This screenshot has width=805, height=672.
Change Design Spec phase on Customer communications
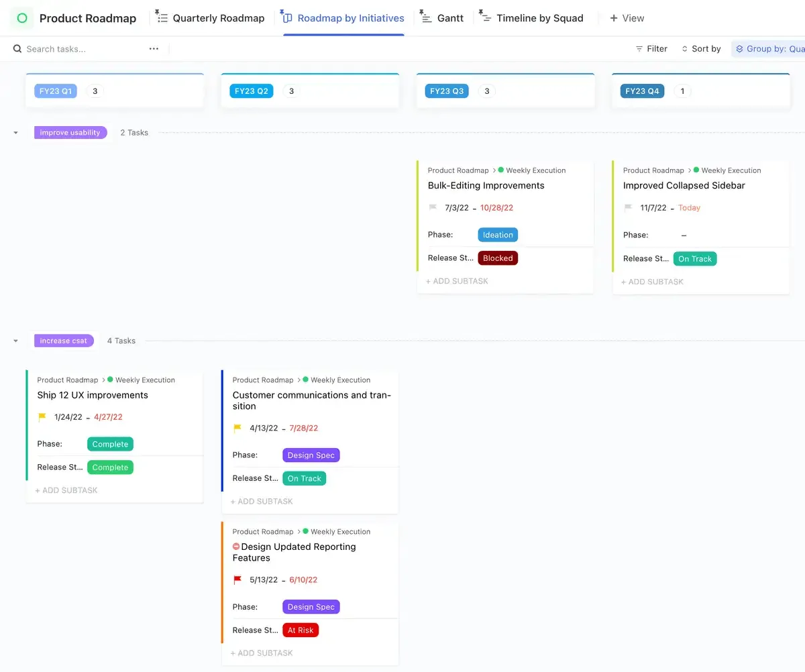point(311,455)
